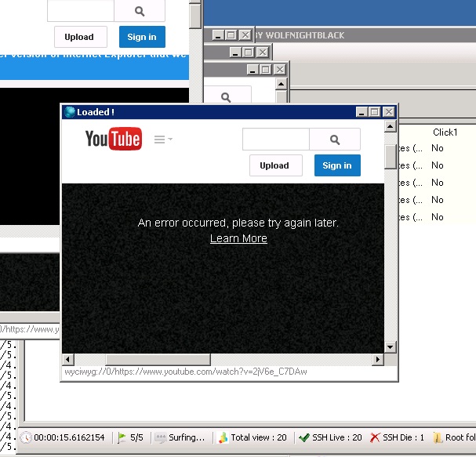Click the search magnifier in the third stacked window
476x457 pixels.
[226, 97]
